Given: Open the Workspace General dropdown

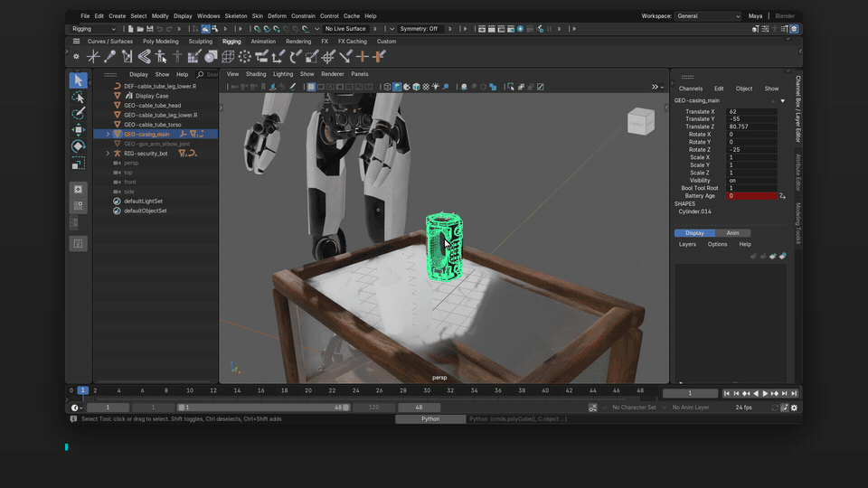Looking at the screenshot, I should (x=708, y=16).
